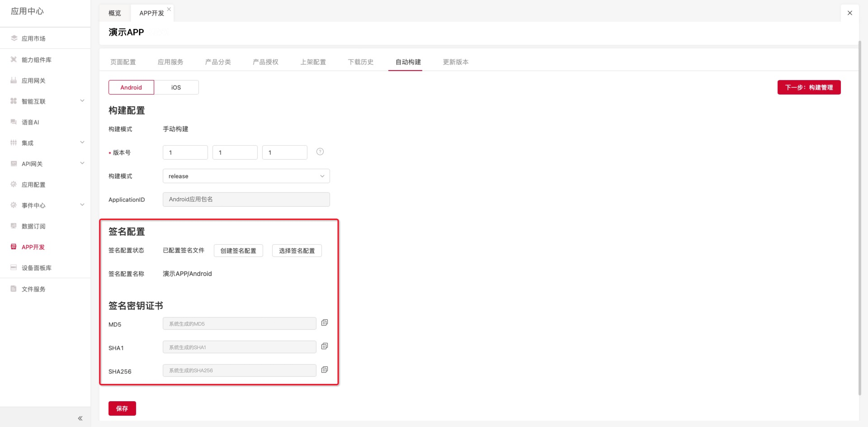868x427 pixels.
Task: Copy the SHA1 certificate value
Action: point(324,346)
